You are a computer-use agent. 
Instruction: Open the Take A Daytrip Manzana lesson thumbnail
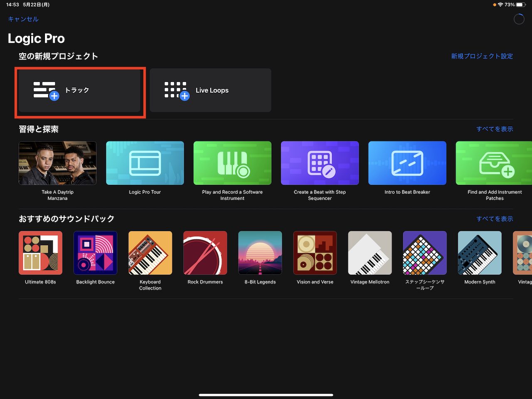[58, 163]
